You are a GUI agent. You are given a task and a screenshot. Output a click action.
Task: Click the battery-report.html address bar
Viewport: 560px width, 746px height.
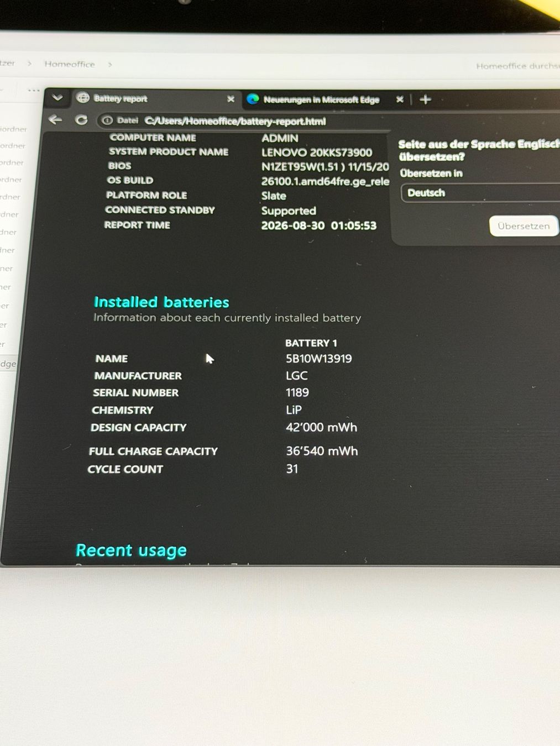point(235,121)
